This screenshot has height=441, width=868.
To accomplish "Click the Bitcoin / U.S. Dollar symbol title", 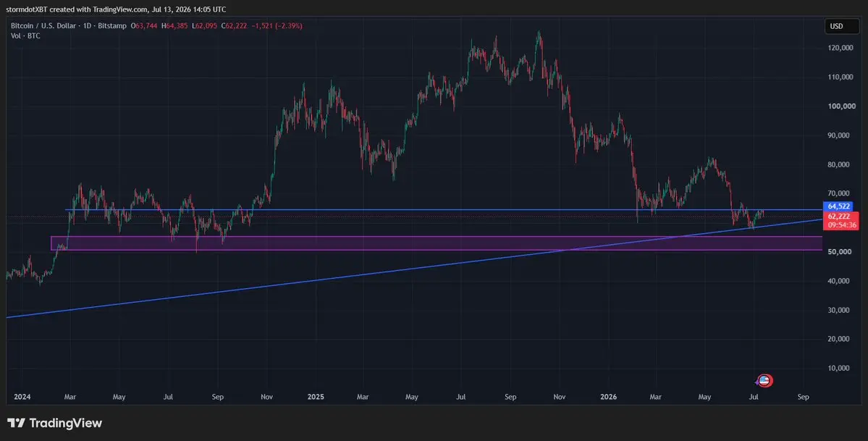I will pyautogui.click(x=53, y=26).
